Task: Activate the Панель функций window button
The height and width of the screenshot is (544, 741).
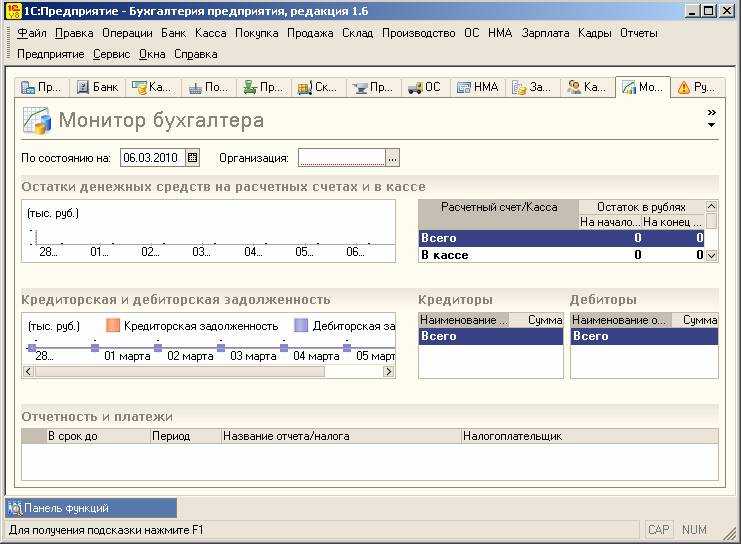Action: 91,508
